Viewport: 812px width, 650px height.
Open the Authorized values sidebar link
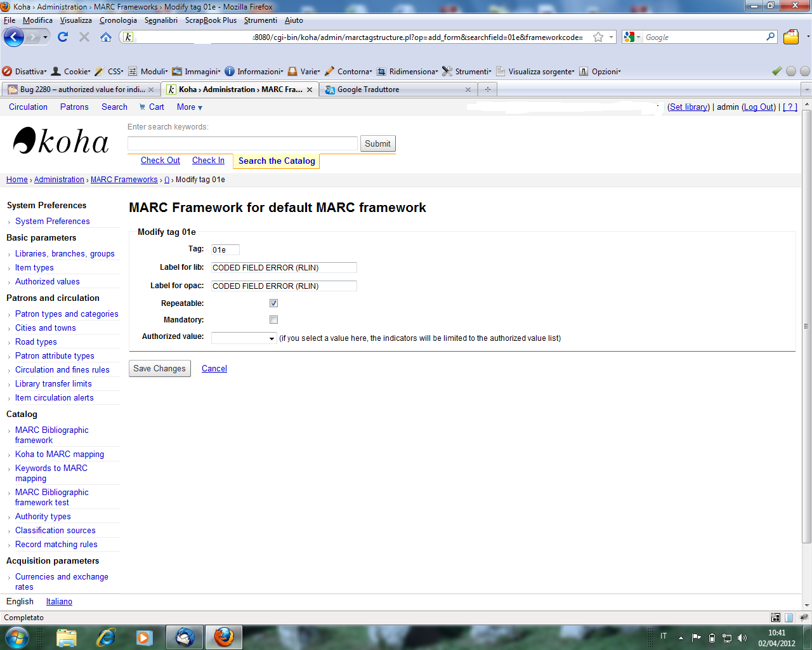pyautogui.click(x=48, y=282)
